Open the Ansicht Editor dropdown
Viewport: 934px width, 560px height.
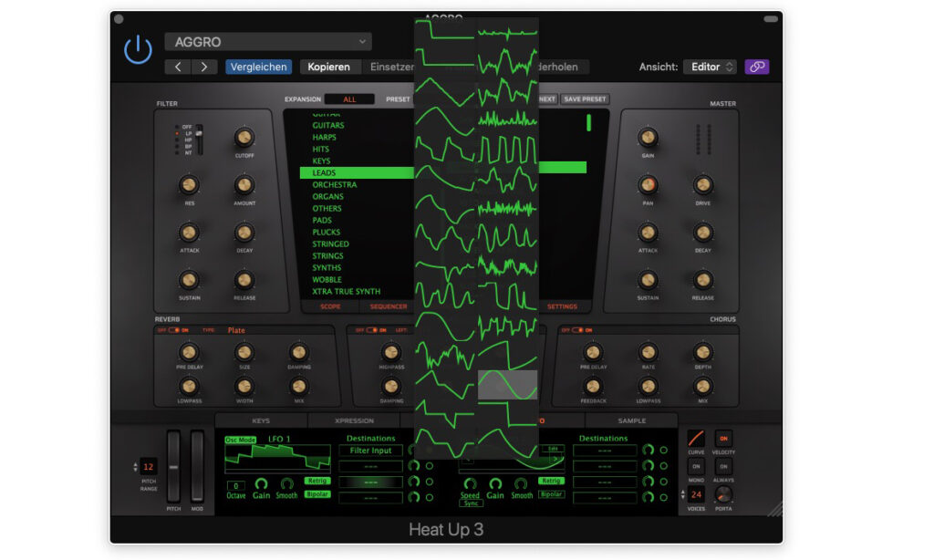point(710,67)
